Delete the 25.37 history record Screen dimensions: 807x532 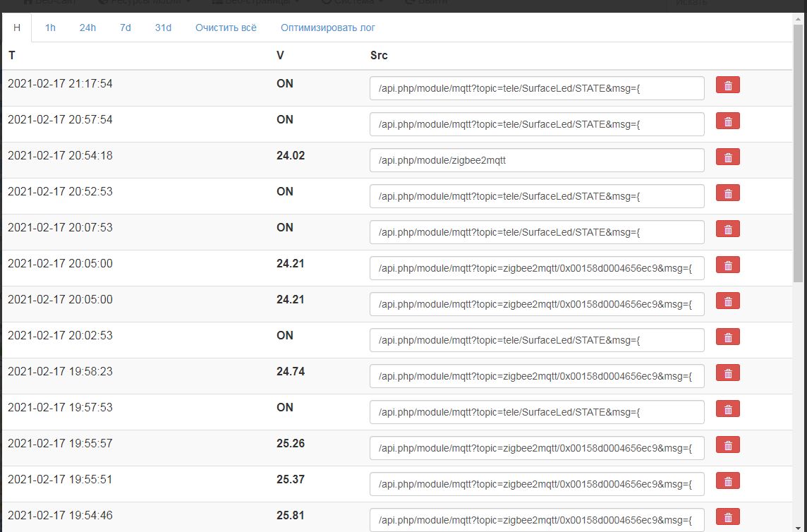727,481
